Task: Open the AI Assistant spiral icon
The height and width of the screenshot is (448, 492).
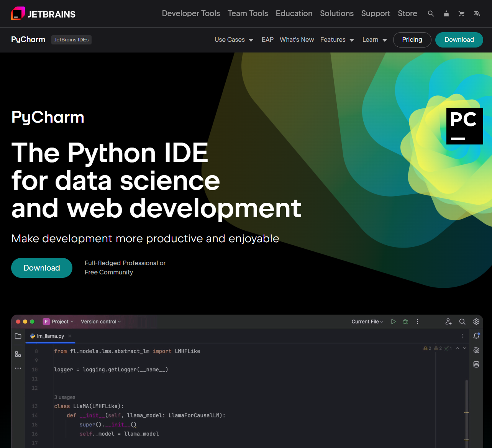Action: [x=476, y=350]
